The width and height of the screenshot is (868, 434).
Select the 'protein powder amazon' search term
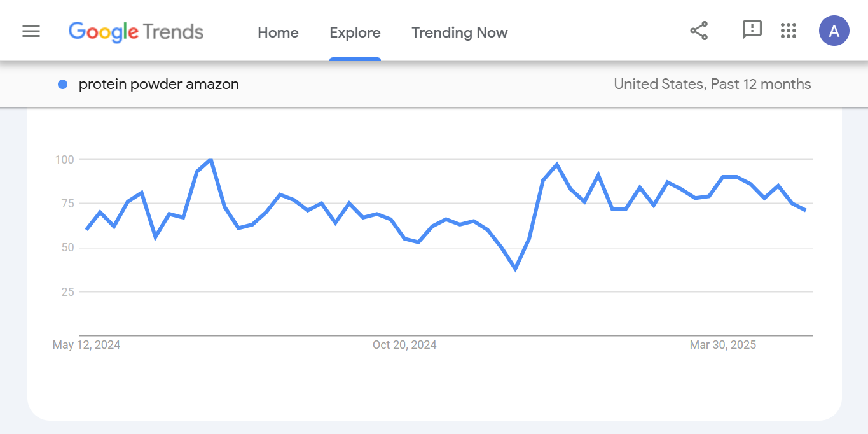158,84
